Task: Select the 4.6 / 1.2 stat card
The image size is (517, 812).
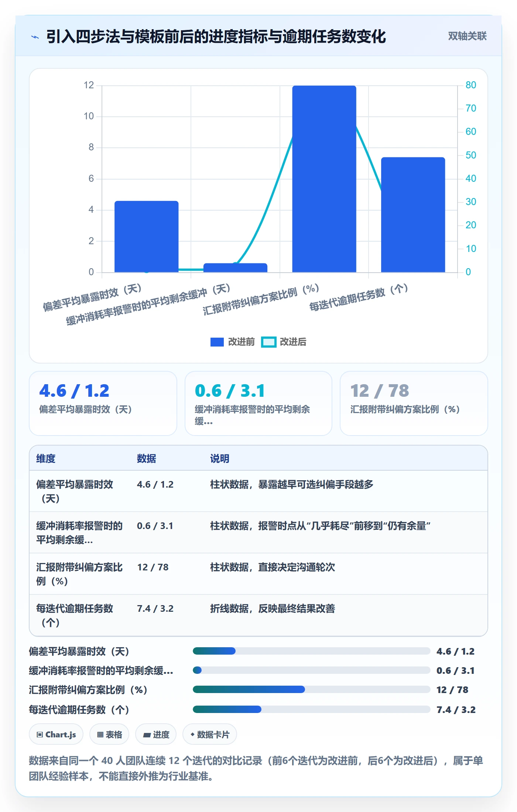Action: pyautogui.click(x=103, y=403)
